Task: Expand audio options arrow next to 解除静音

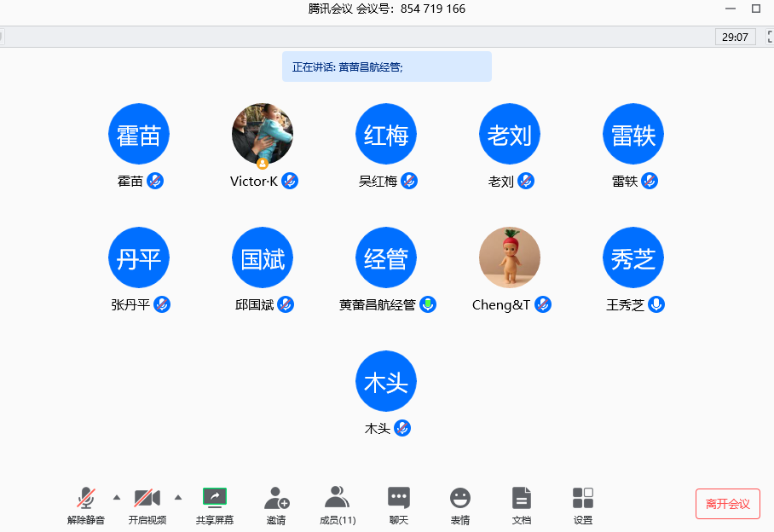Action: click(x=117, y=497)
